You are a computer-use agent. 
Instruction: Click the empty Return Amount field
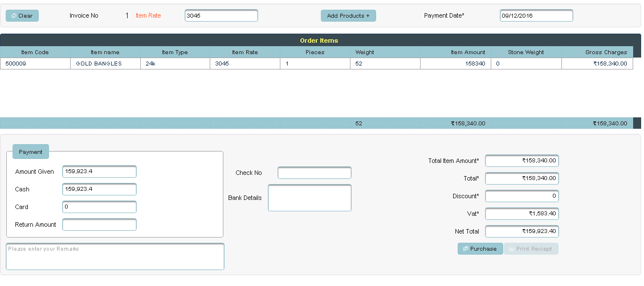point(99,224)
